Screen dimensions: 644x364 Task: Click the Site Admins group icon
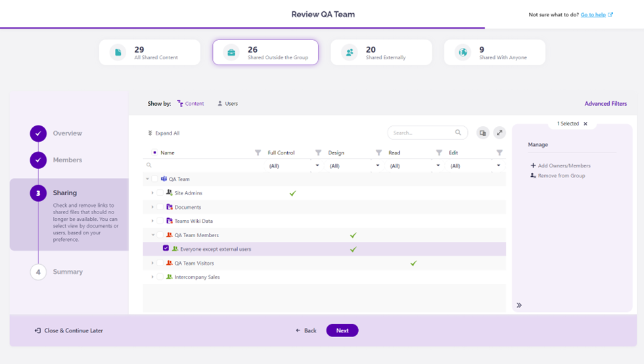pos(170,193)
